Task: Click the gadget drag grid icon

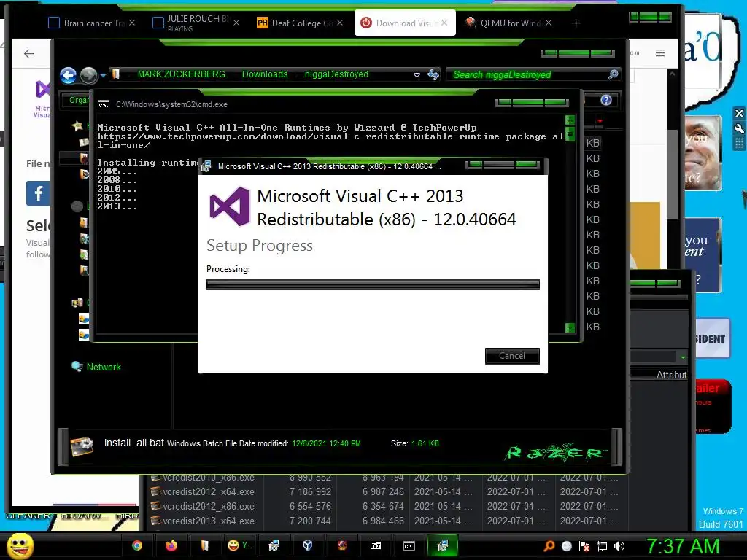Action: (x=739, y=144)
